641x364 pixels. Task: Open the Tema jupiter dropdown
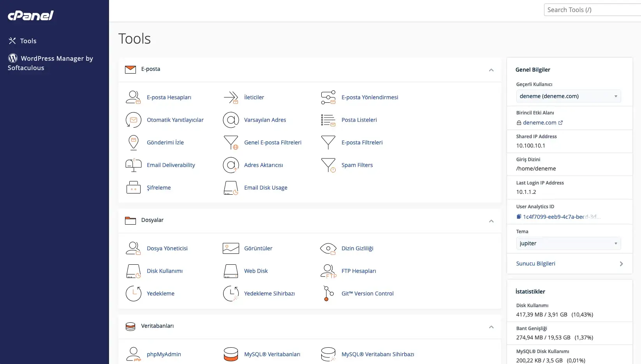[x=568, y=243]
